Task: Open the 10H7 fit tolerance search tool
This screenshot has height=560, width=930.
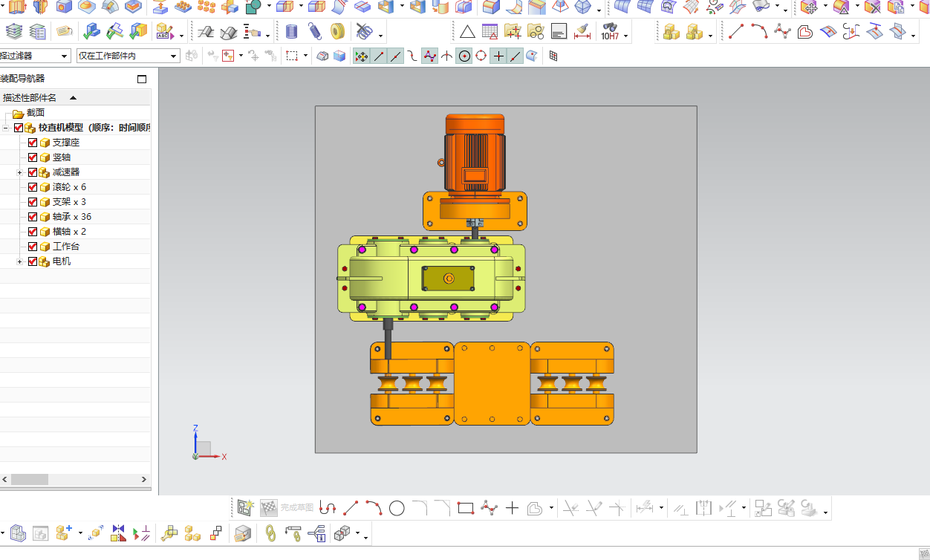Action: [610, 32]
